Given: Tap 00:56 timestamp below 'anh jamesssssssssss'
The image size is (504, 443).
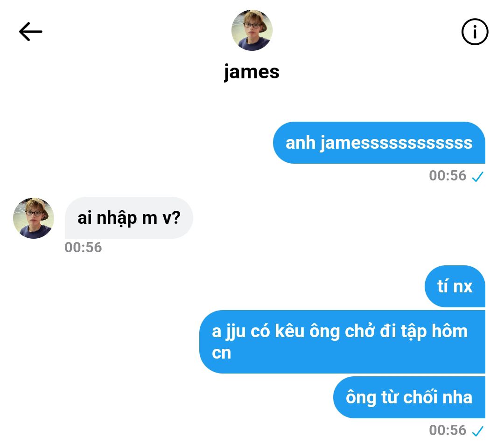Looking at the screenshot, I should point(448,176).
